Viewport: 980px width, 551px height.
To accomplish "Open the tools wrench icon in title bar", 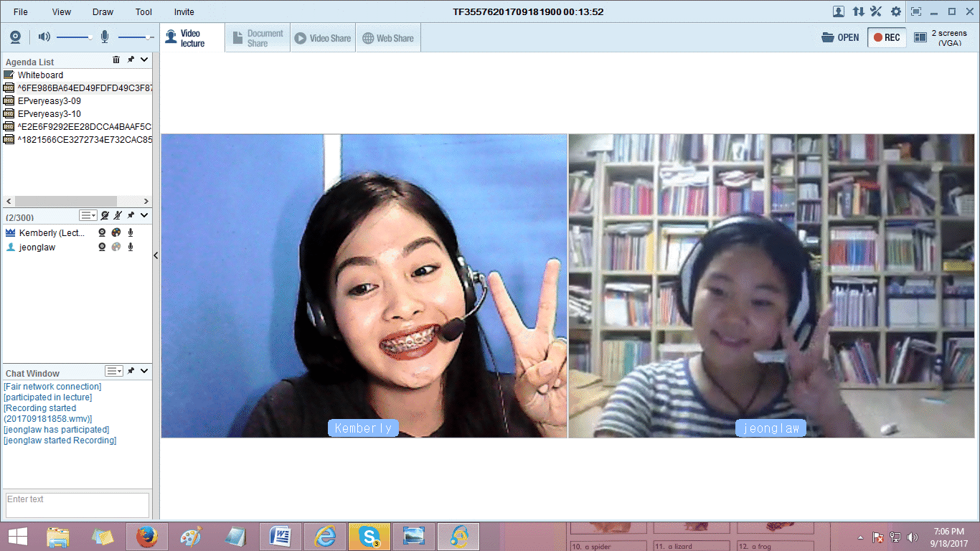I will 876,11.
